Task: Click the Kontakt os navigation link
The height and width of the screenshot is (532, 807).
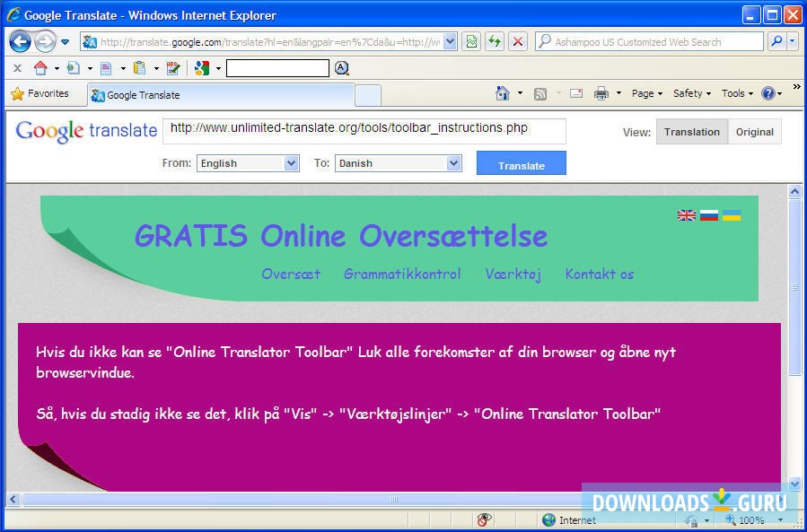Action: [x=599, y=275]
